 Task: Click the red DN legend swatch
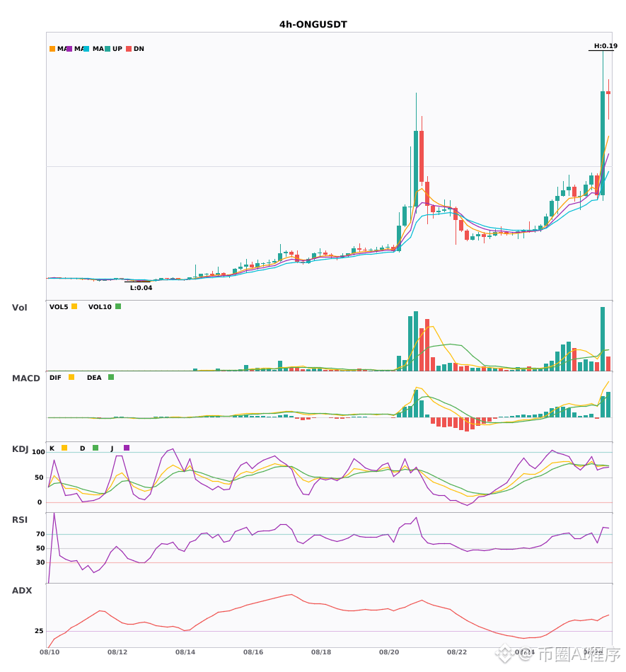coord(129,49)
